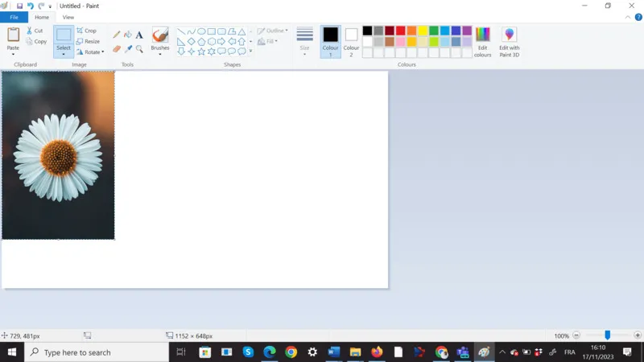Viewport: 644px width, 362px height.
Task: Open Edit with Paint 3D
Action: coord(509,42)
